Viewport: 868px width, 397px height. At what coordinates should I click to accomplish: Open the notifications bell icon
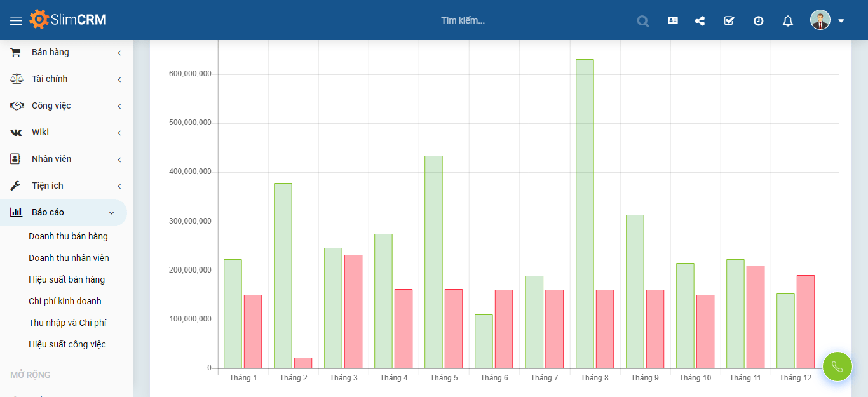tap(787, 20)
